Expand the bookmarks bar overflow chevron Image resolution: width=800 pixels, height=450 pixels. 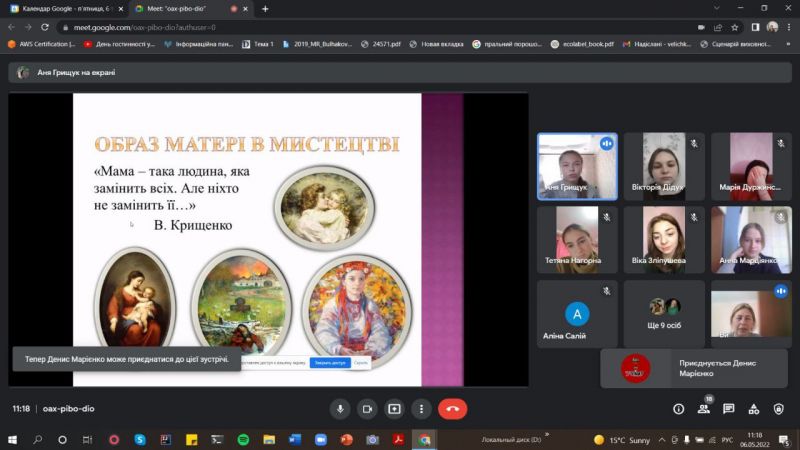click(788, 44)
